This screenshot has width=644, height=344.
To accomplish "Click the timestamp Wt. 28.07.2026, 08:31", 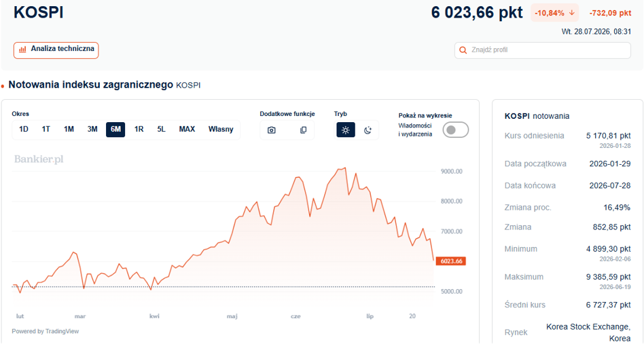I will click(x=596, y=32).
